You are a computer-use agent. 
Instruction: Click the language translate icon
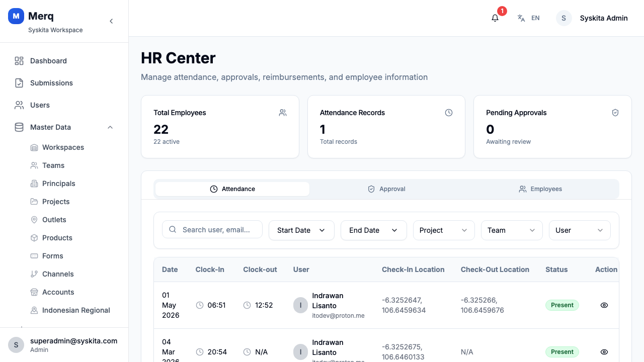click(x=521, y=18)
